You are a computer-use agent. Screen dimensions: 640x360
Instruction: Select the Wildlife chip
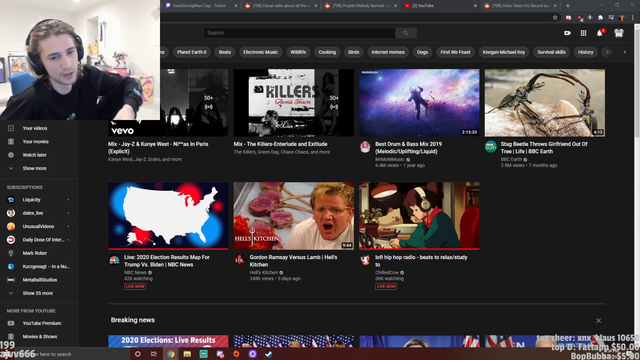pos(298,52)
